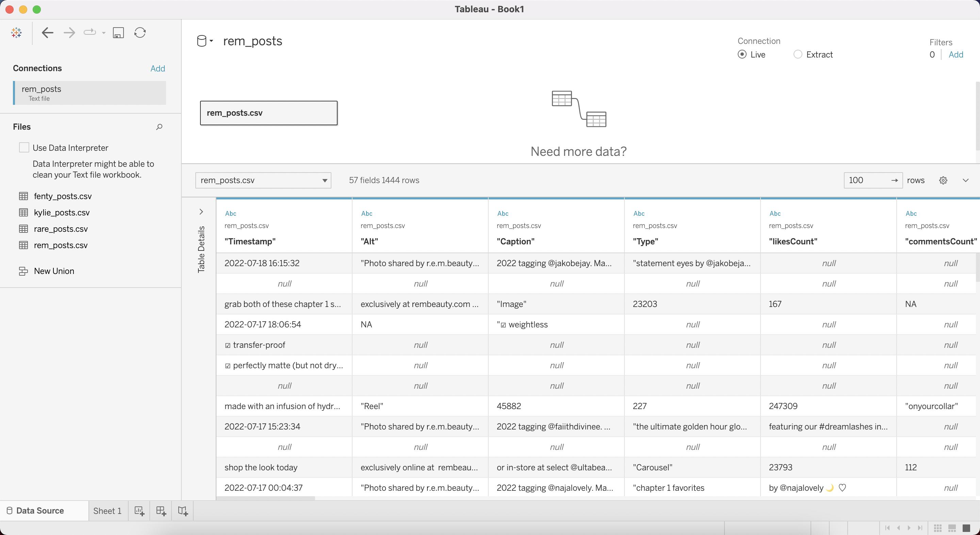This screenshot has height=535, width=980.
Task: Enable the Use Data Interpreter checkbox
Action: pyautogui.click(x=24, y=148)
